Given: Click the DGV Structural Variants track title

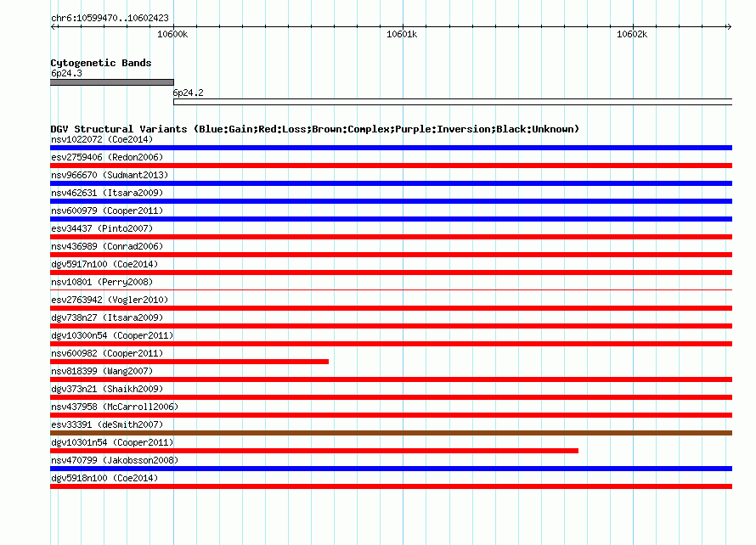Looking at the screenshot, I should (x=315, y=129).
